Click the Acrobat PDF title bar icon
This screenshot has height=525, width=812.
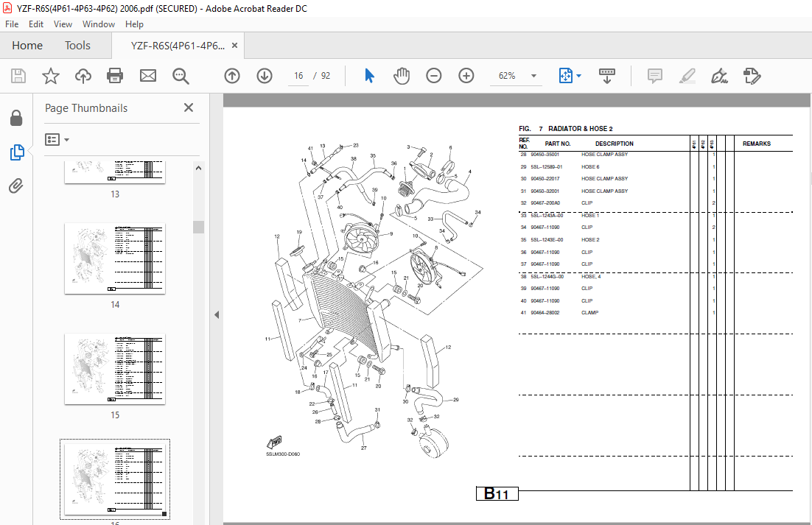tap(7, 8)
